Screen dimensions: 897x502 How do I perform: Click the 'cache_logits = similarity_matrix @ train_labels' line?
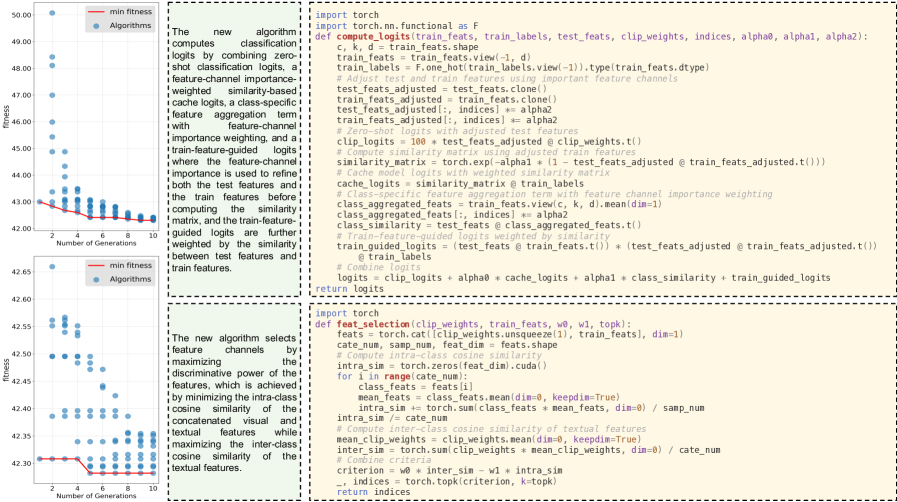click(460, 184)
